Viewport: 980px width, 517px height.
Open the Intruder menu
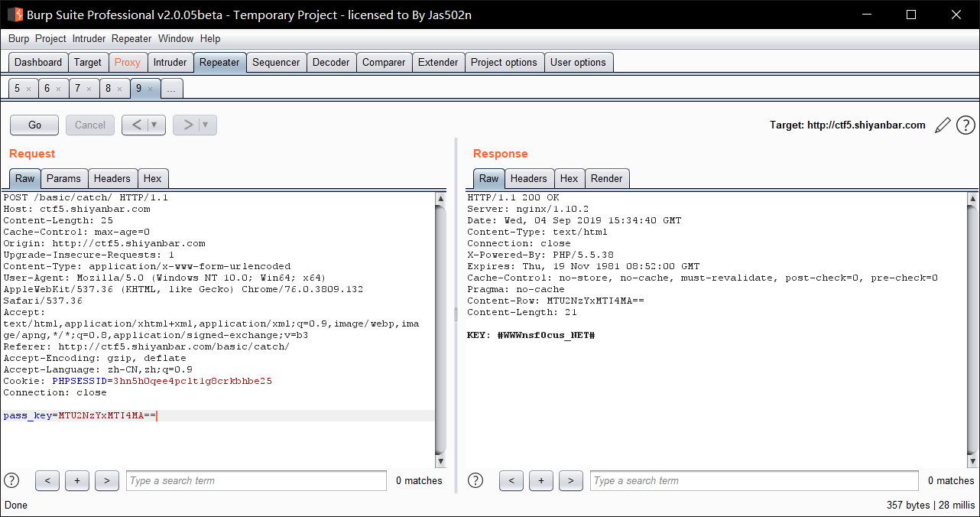pos(89,38)
